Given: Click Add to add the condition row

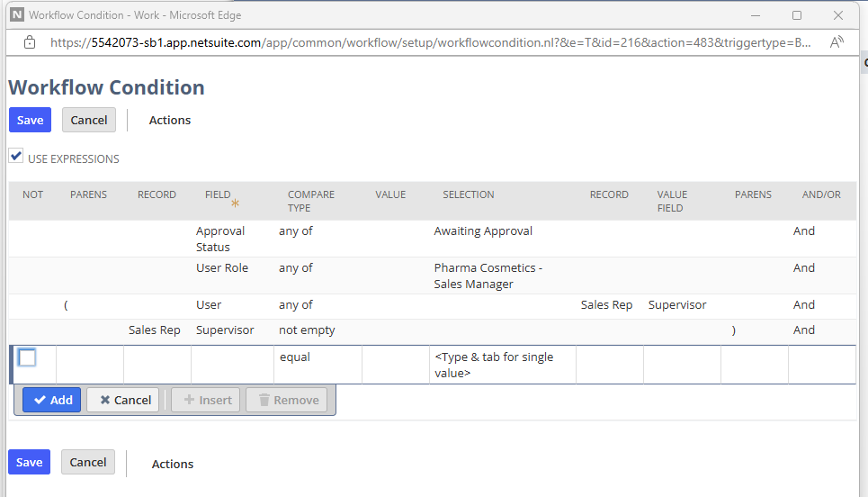Looking at the screenshot, I should coord(52,400).
